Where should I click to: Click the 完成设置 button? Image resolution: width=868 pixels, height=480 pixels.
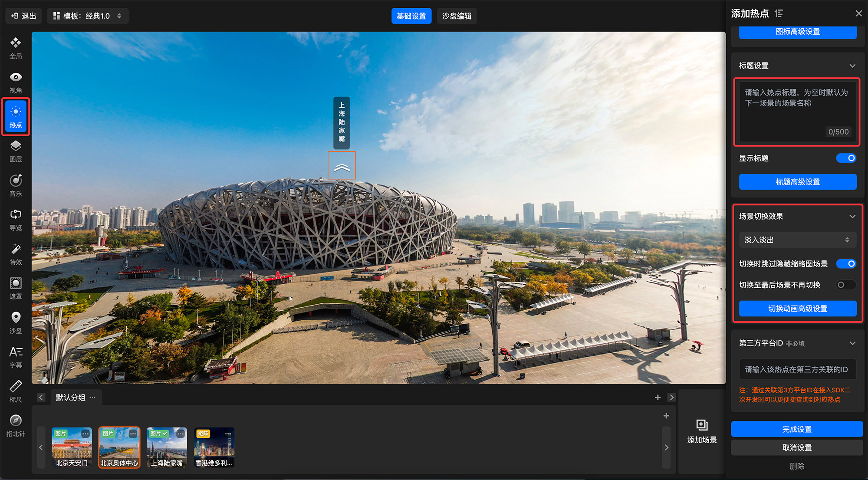797,429
